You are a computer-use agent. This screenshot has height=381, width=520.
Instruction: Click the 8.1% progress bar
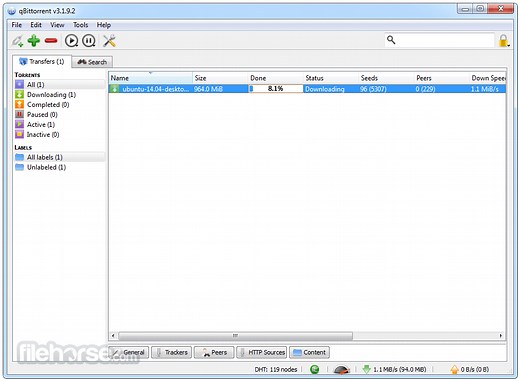[276, 89]
